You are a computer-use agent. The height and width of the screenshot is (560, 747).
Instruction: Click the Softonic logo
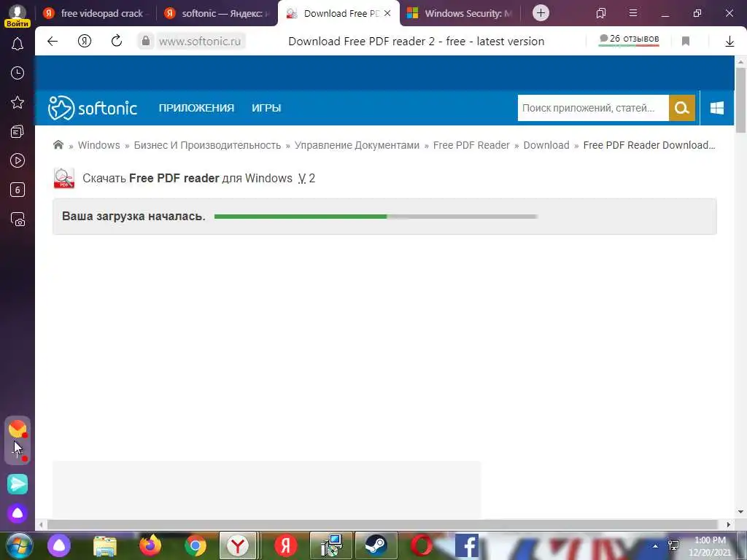click(93, 108)
